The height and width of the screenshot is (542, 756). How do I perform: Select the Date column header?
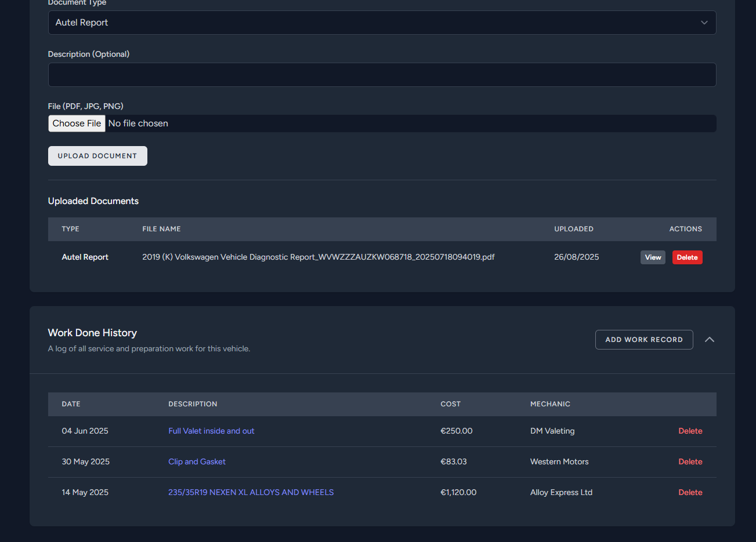click(71, 404)
